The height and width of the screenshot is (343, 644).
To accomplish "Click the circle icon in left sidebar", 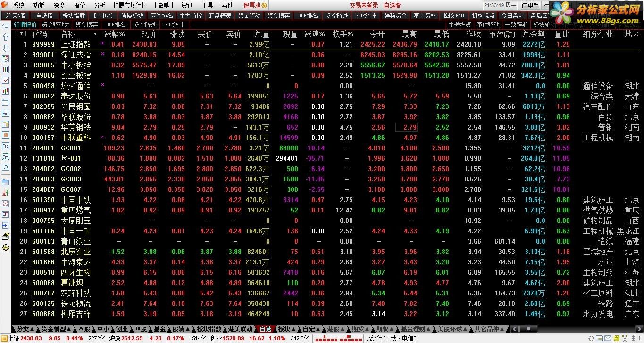I will click(5, 168).
